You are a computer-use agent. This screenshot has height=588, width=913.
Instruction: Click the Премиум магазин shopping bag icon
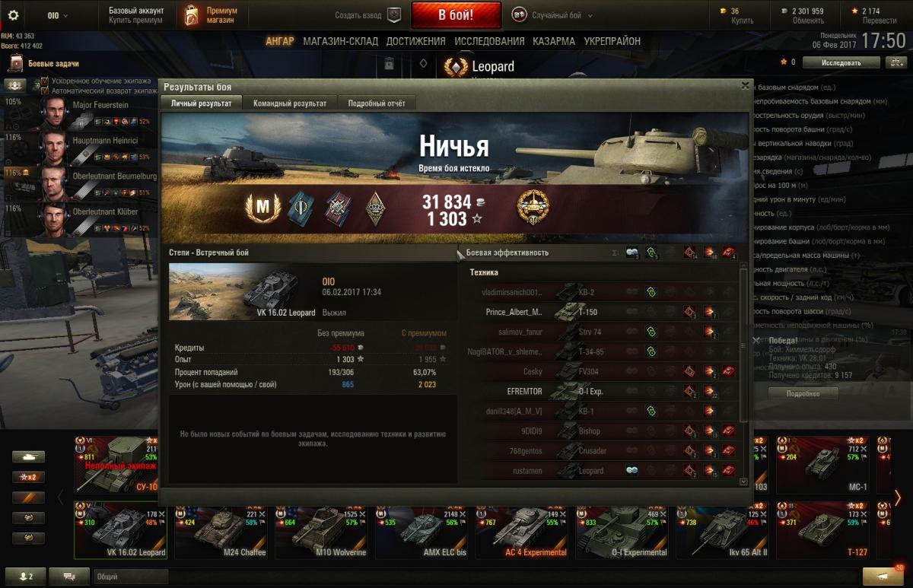pos(192,15)
